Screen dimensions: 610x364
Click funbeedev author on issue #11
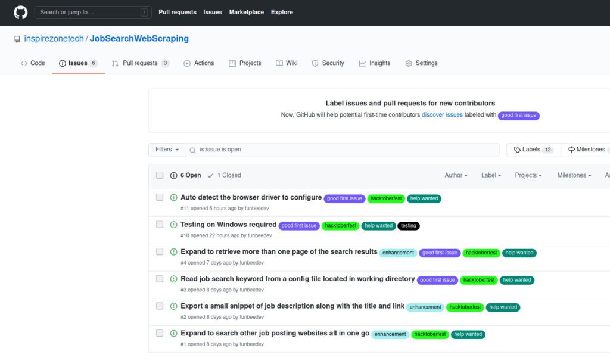[x=257, y=209]
